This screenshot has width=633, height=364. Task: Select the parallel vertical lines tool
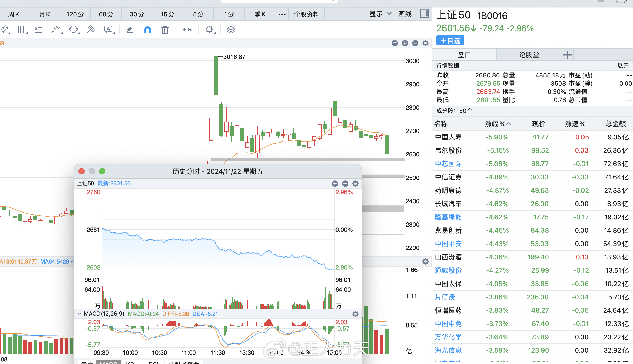(x=22, y=30)
